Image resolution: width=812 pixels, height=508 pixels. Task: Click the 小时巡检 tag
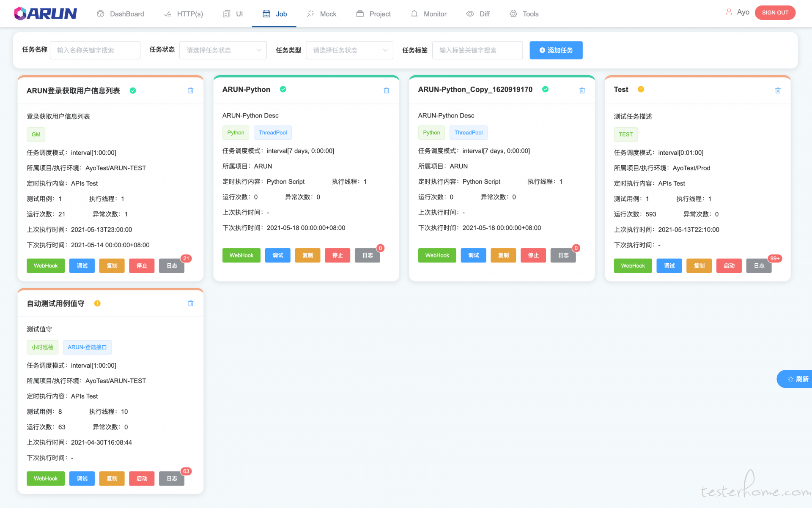pyautogui.click(x=42, y=347)
